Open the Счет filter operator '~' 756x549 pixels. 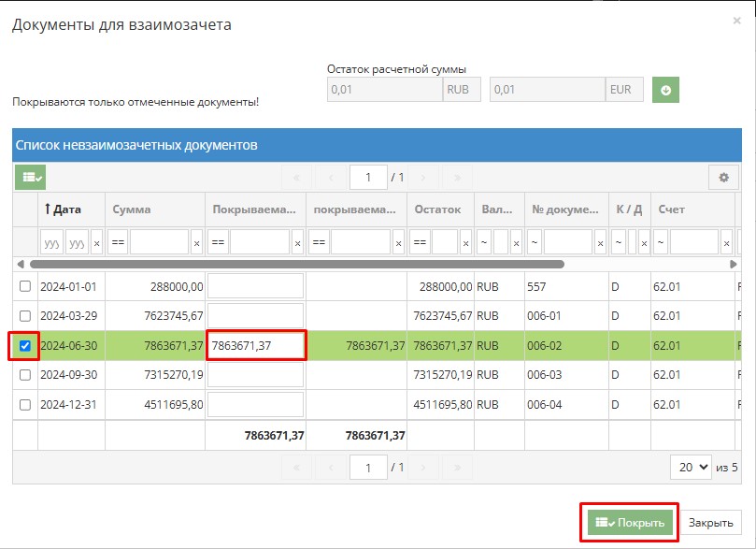coord(660,243)
